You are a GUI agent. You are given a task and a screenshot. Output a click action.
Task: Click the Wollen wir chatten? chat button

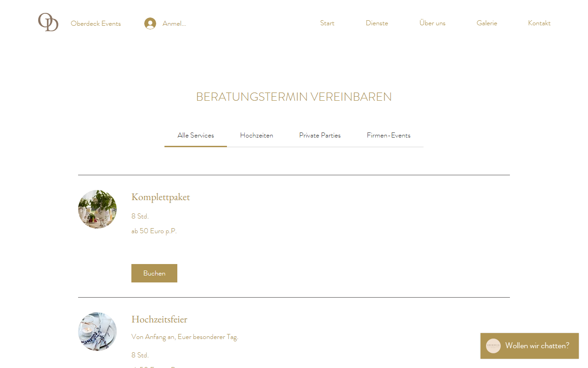(530, 346)
